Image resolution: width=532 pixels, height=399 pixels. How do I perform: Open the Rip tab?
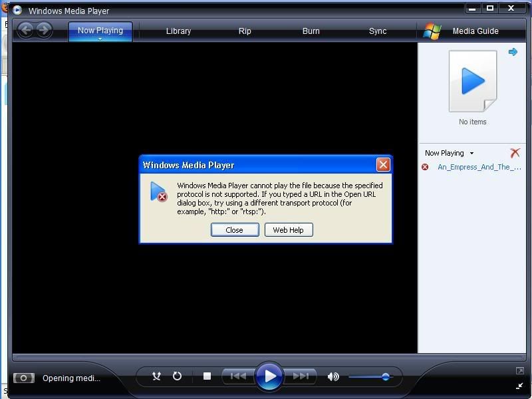coord(245,31)
